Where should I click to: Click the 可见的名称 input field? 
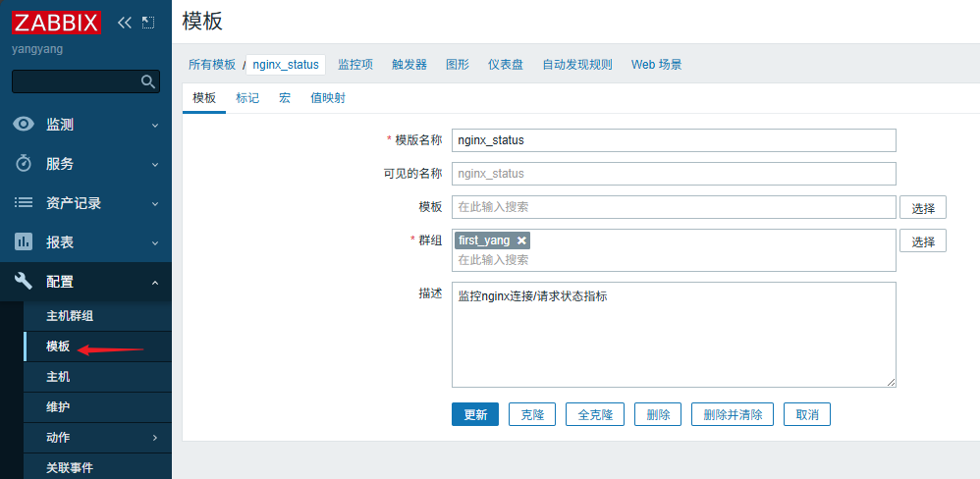674,174
